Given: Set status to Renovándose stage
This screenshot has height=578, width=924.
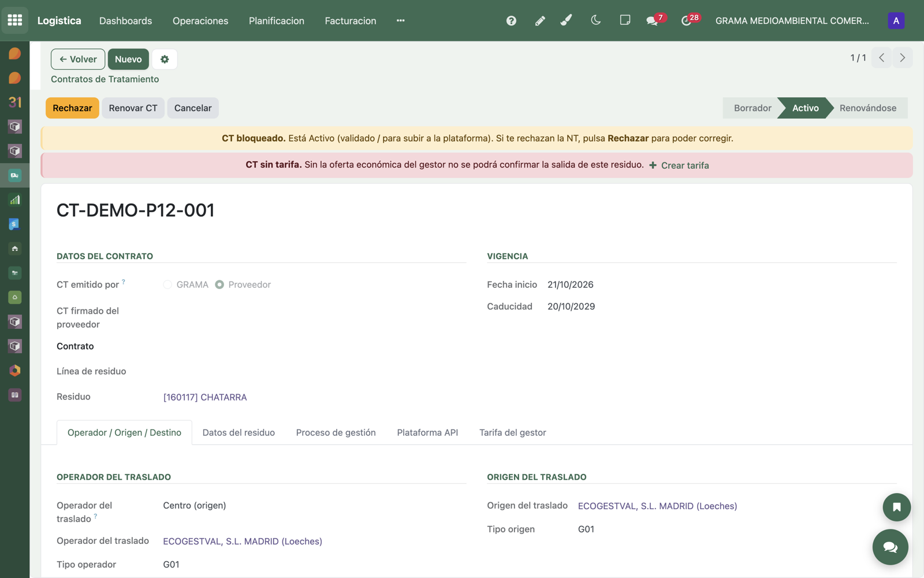Looking at the screenshot, I should [867, 108].
